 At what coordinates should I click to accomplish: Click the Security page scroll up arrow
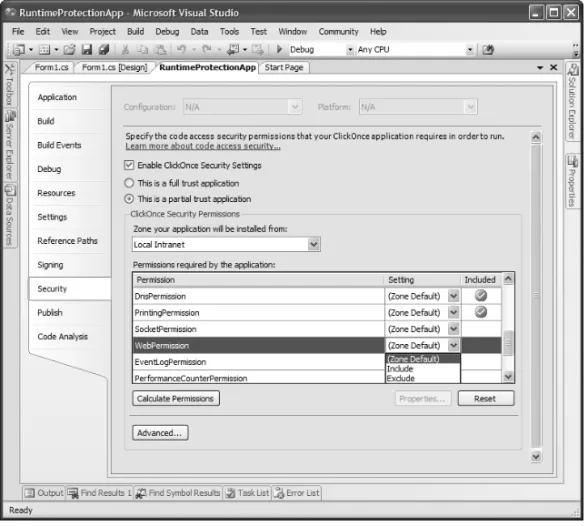pyautogui.click(x=536, y=137)
